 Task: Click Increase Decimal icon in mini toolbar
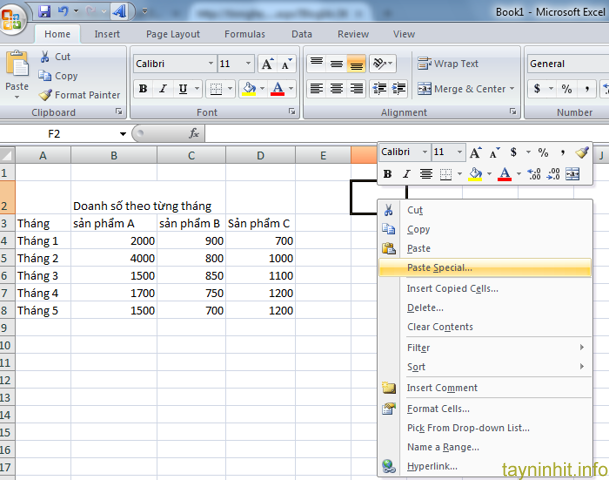click(534, 174)
